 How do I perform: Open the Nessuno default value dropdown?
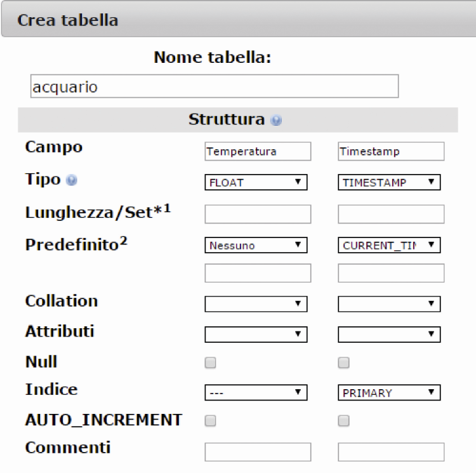256,245
